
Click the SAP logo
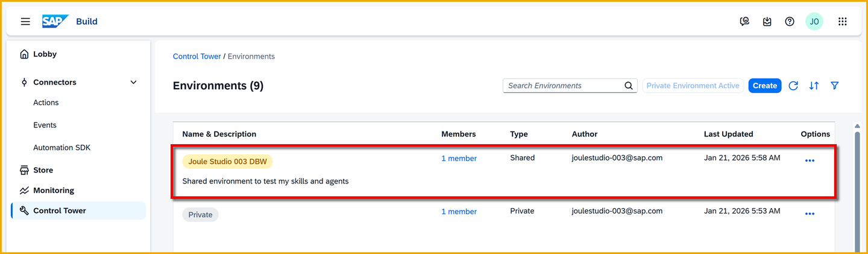(x=55, y=21)
